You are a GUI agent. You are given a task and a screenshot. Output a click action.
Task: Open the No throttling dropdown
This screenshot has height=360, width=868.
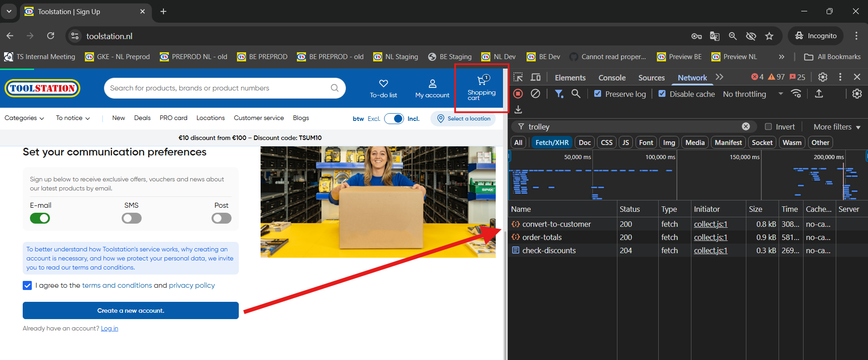click(752, 94)
